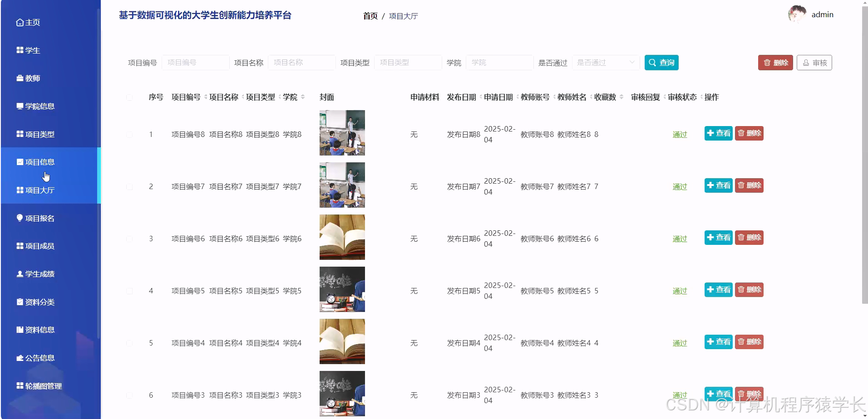The width and height of the screenshot is (868, 419).
Task: Click the stamp icon in 审核 button
Action: (806, 63)
